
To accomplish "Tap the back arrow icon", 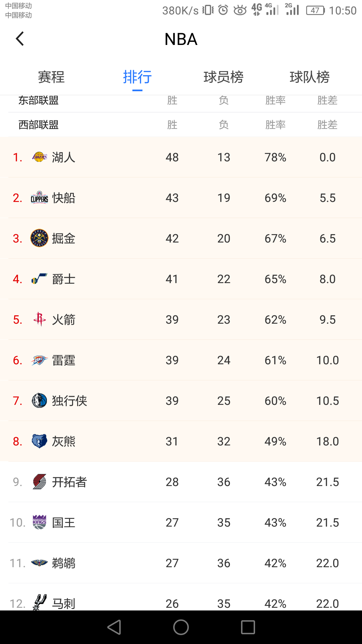I will click(x=20, y=39).
